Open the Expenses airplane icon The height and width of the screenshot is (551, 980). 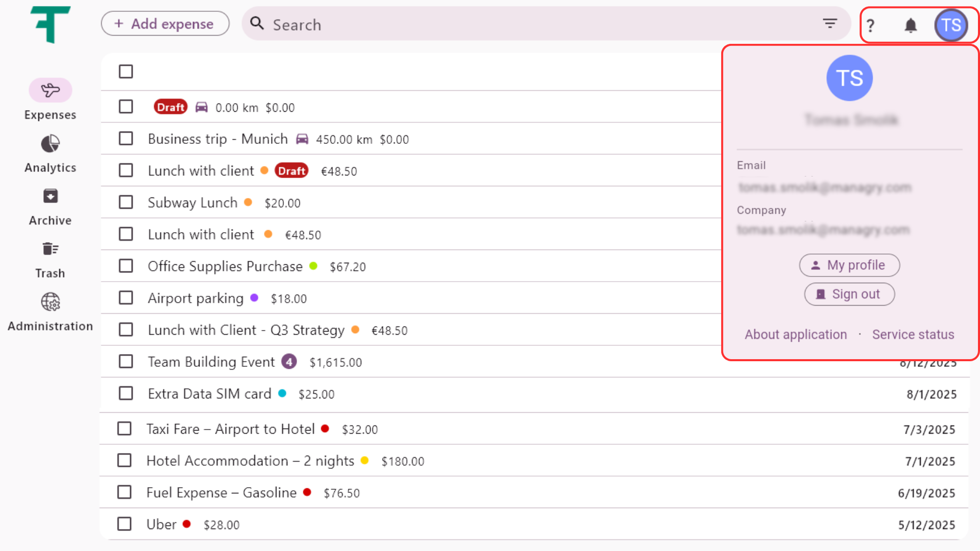point(50,91)
